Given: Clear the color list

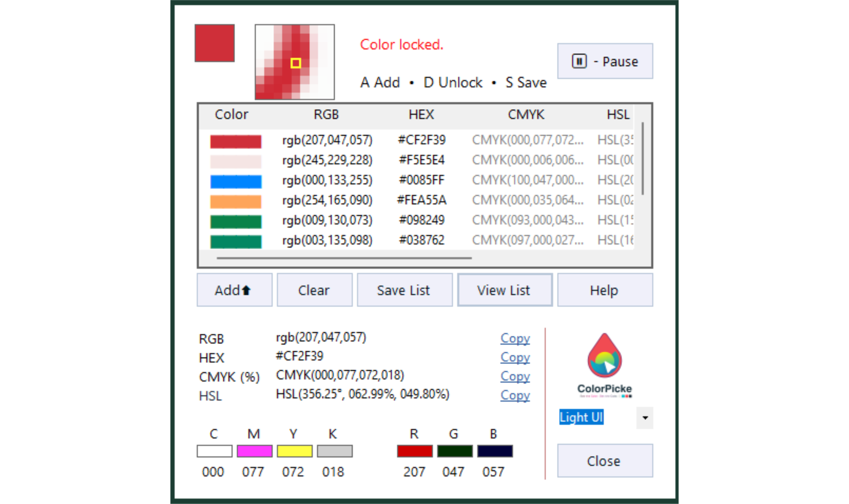Looking at the screenshot, I should [314, 290].
